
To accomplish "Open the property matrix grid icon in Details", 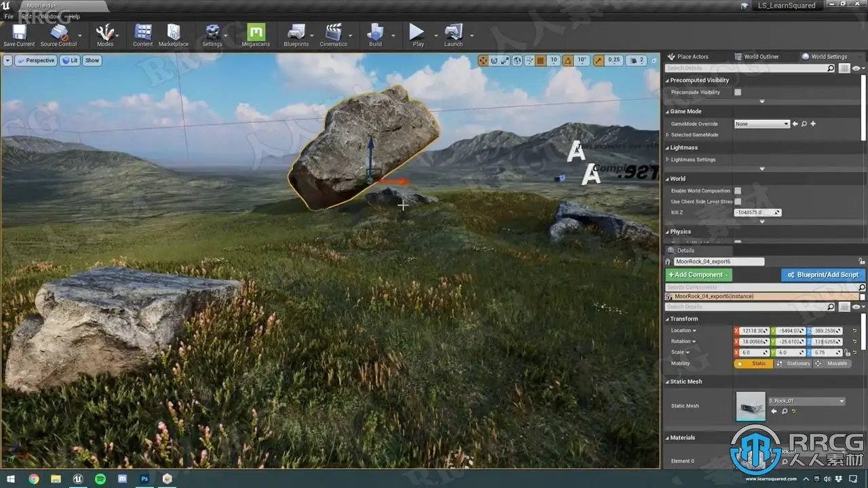I will coord(844,307).
